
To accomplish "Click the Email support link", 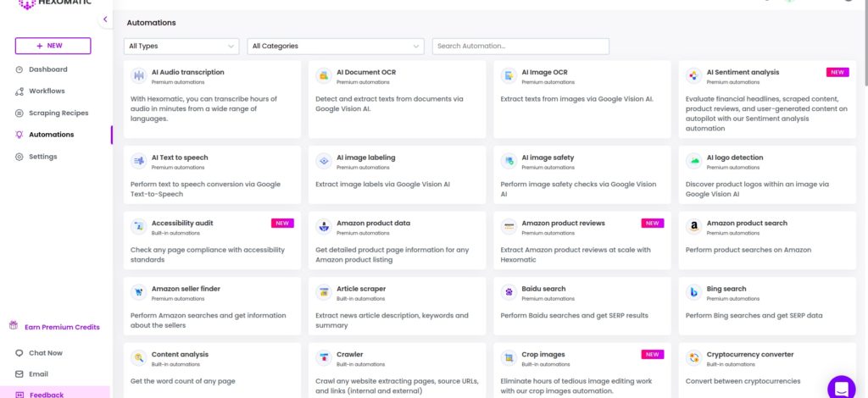I will [x=39, y=374].
